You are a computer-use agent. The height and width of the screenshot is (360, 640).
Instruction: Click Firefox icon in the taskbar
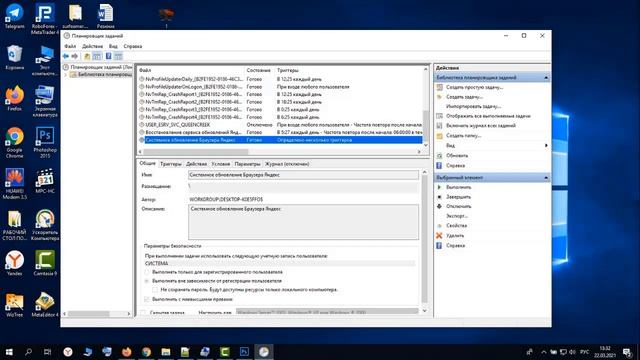[127, 351]
